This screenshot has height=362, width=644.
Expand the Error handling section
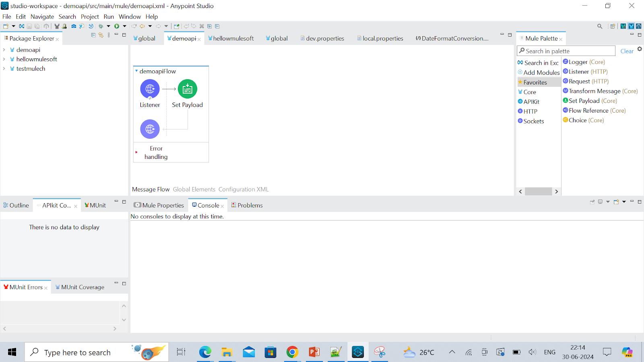(136, 152)
